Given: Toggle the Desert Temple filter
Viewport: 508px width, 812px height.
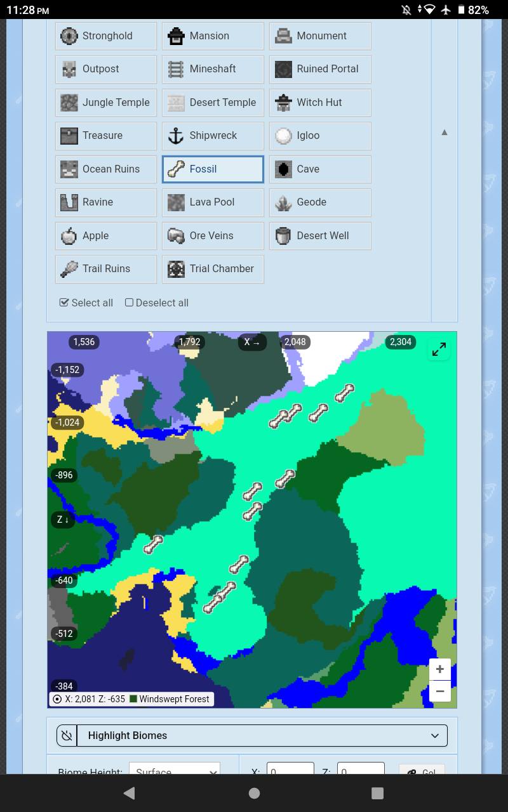Looking at the screenshot, I should [213, 103].
